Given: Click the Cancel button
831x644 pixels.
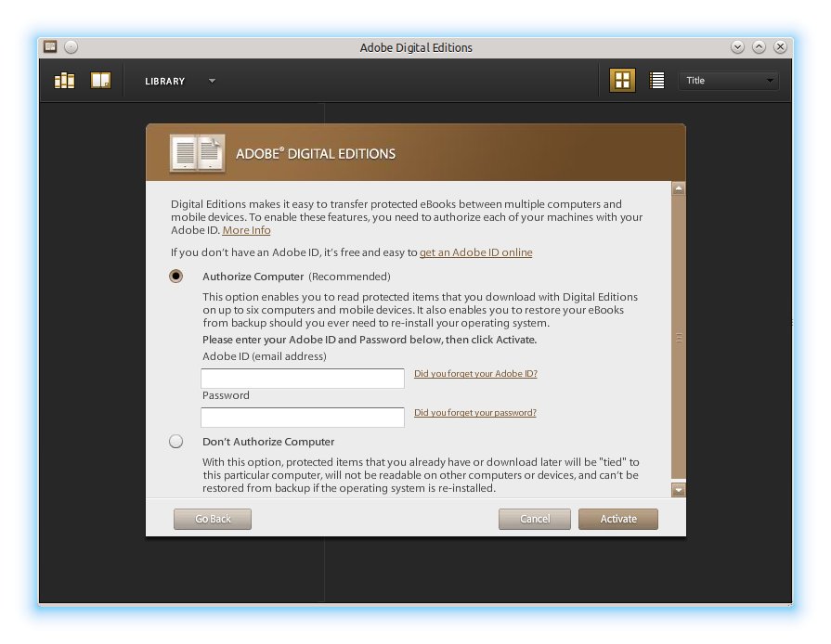Looking at the screenshot, I should coord(535,519).
